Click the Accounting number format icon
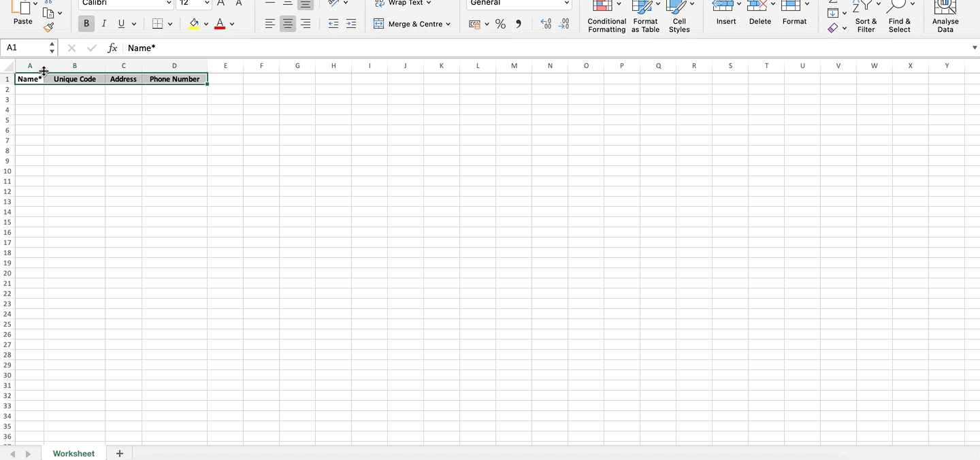This screenshot has width=980, height=460. point(475,24)
